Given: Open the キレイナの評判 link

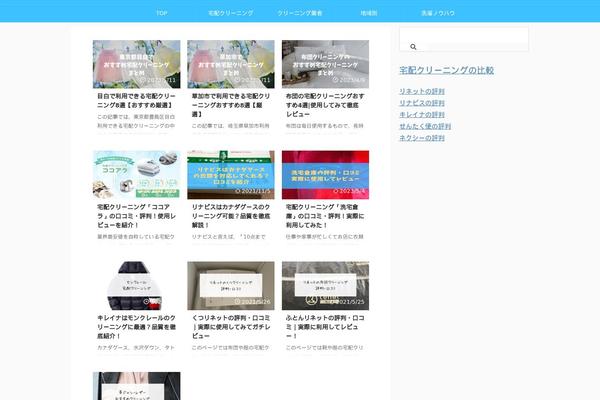Looking at the screenshot, I should pos(422,114).
